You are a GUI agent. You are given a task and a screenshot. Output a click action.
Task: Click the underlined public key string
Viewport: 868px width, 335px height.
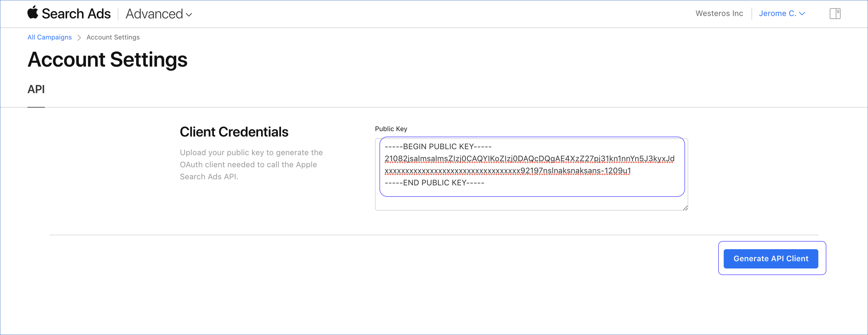pos(529,158)
